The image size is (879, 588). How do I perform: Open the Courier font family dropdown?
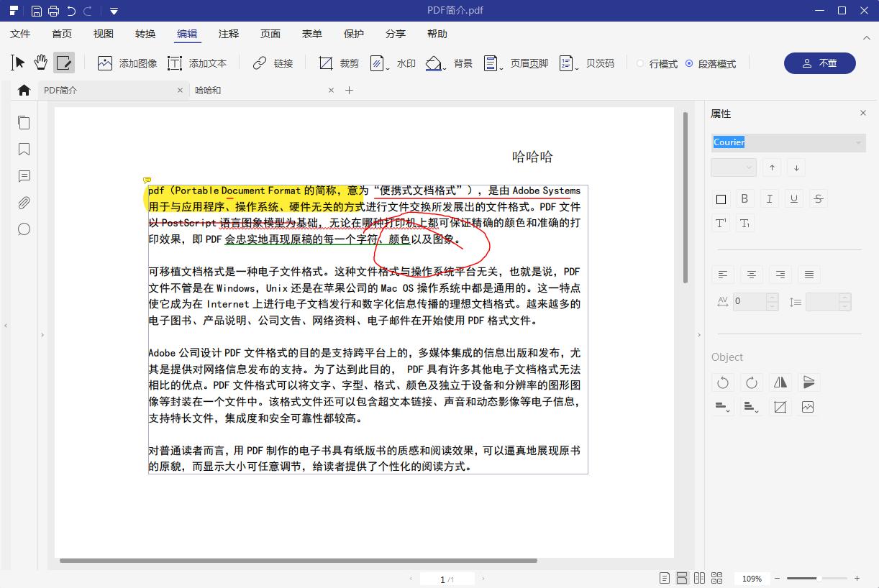(857, 142)
